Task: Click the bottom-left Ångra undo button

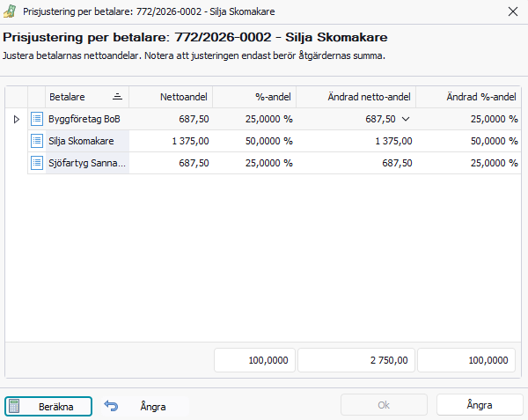Action: tap(145, 406)
